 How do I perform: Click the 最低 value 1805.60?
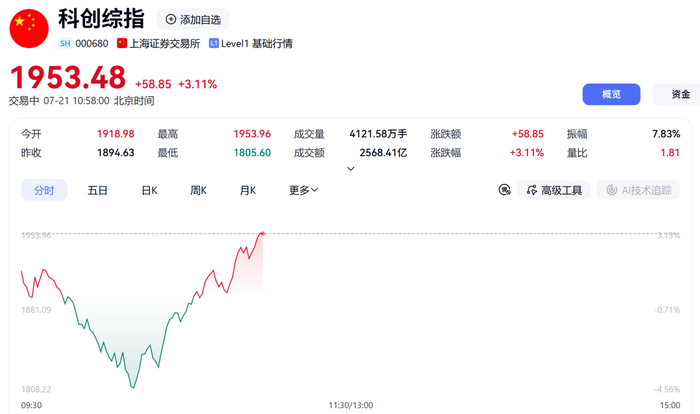(252, 153)
